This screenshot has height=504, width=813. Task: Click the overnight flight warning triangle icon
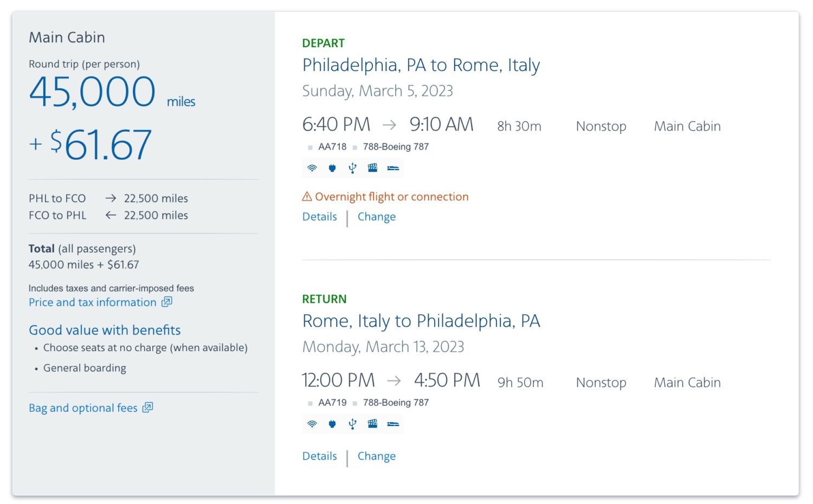(x=307, y=196)
